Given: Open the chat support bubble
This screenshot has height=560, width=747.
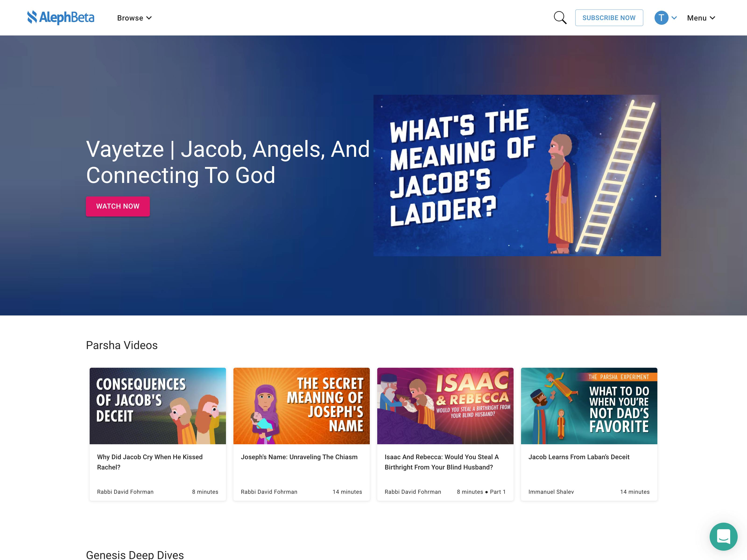Looking at the screenshot, I should (x=723, y=536).
